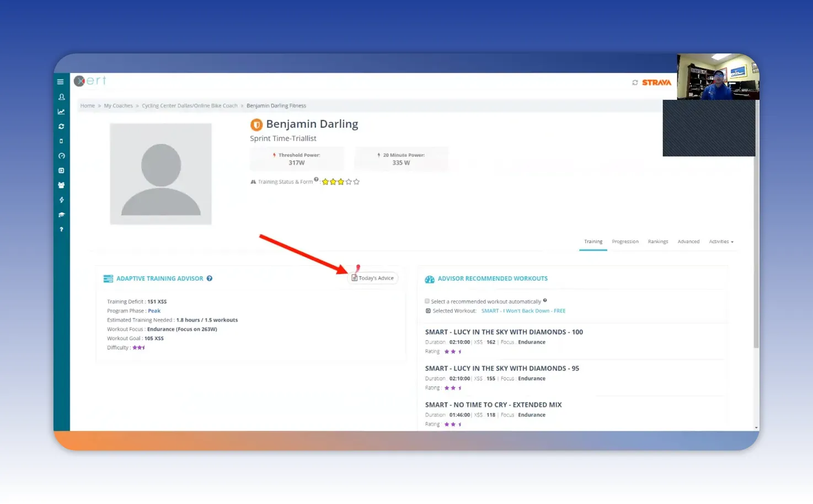813x504 pixels.
Task: Switch to the Rankings tab
Action: coord(657,242)
